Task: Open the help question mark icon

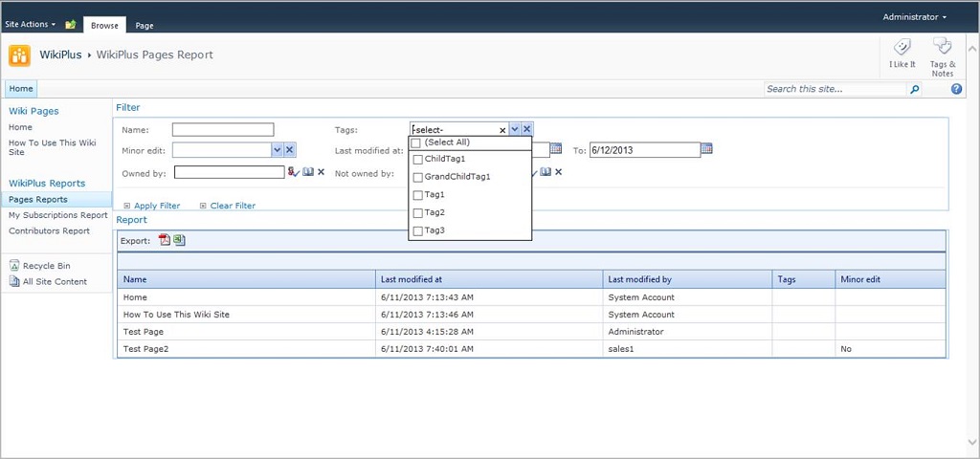Action: 956,89
